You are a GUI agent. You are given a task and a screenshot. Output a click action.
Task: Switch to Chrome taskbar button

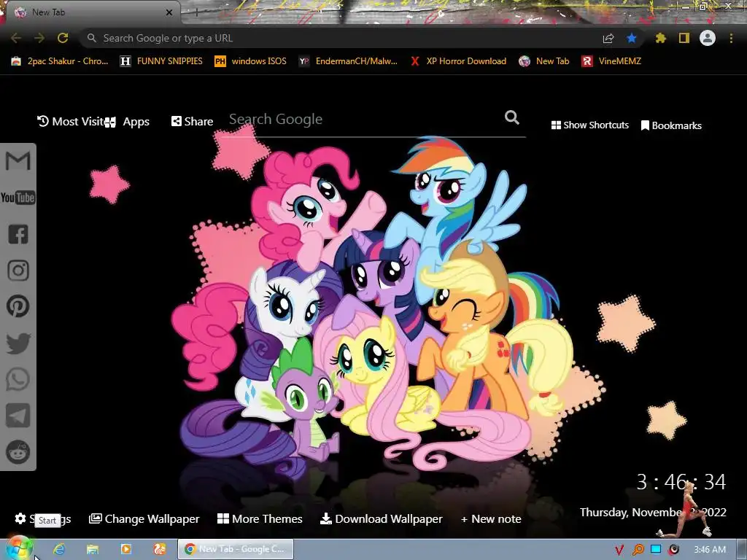point(236,549)
